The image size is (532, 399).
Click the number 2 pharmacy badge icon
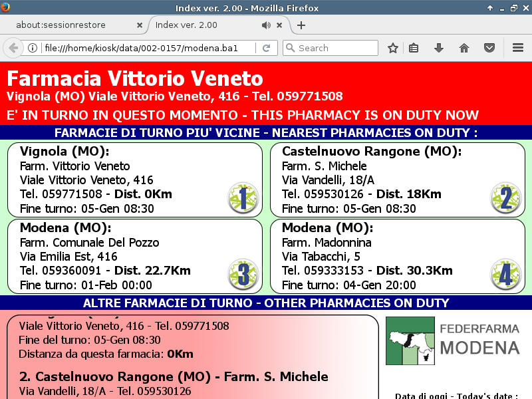(x=505, y=198)
